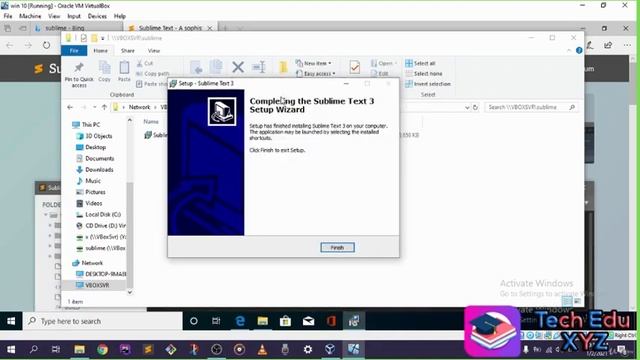The width and height of the screenshot is (640, 360).
Task: Open VLC media player from the host taskbar
Action: (x=262, y=349)
